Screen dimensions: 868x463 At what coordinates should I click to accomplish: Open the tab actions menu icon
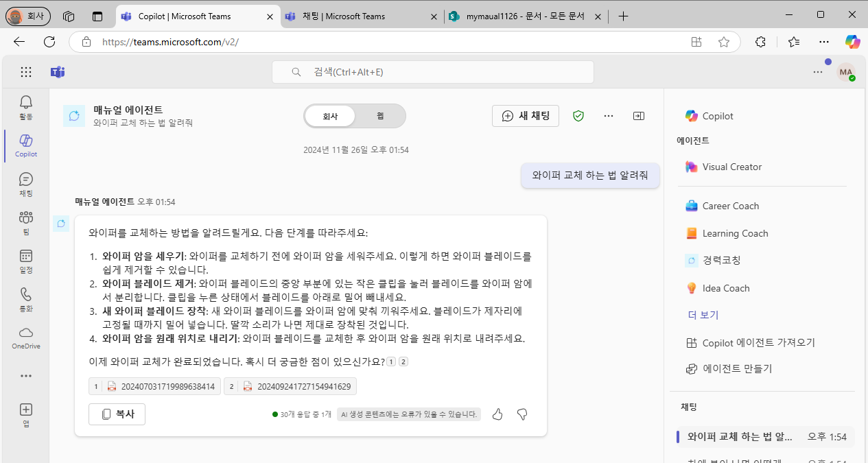[x=97, y=16]
